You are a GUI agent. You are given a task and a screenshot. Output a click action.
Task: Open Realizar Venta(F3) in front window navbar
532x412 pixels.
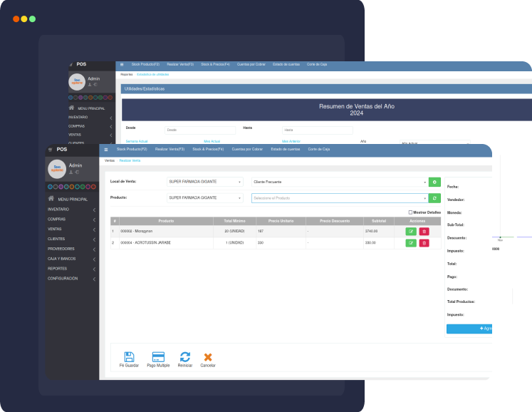point(169,149)
